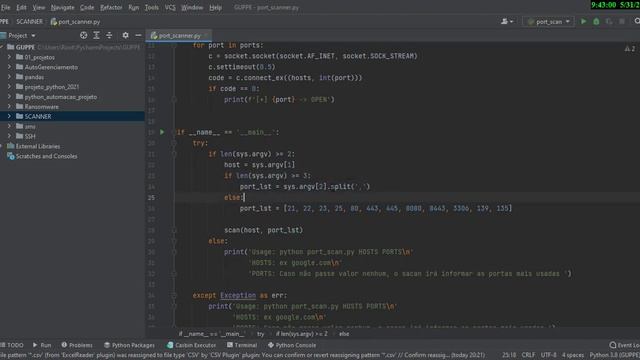Select the GUIPPE project root node

click(x=25, y=47)
